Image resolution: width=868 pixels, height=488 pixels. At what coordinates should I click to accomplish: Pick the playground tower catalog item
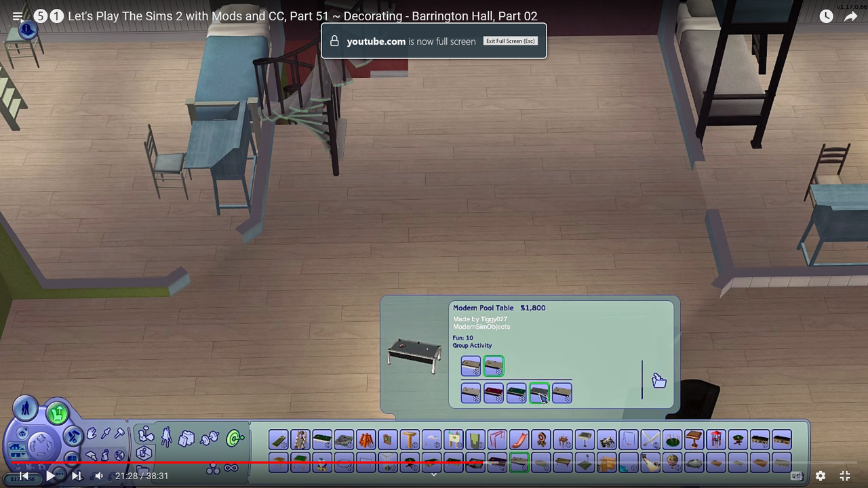715,440
